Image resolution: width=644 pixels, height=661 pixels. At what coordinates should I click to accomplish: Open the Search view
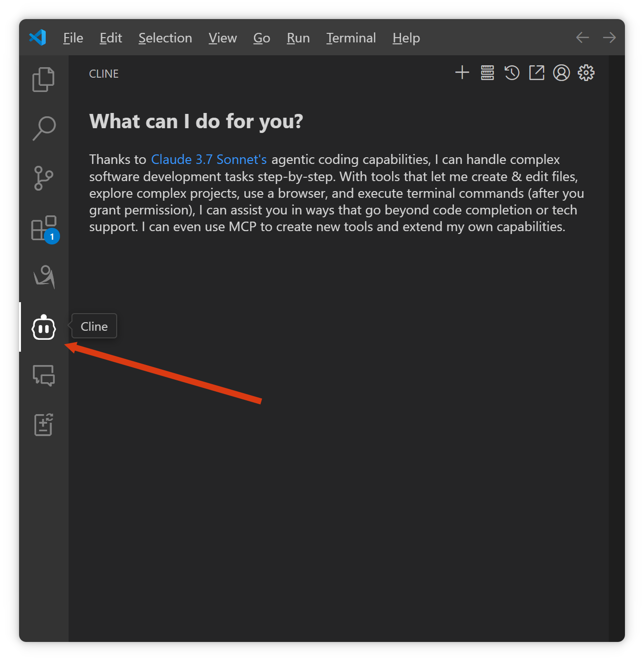pyautogui.click(x=43, y=129)
